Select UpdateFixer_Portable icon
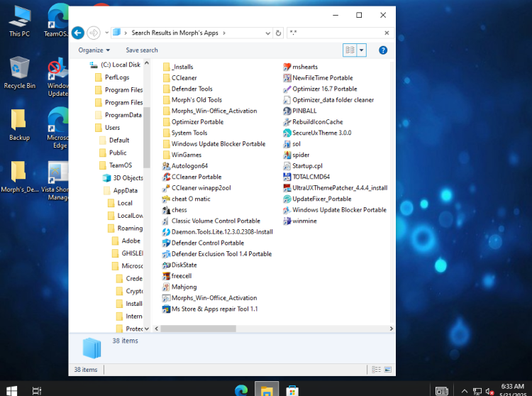 click(287, 199)
